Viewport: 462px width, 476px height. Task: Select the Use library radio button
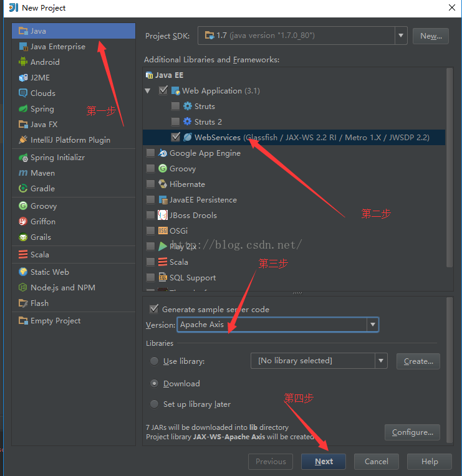[x=154, y=361]
